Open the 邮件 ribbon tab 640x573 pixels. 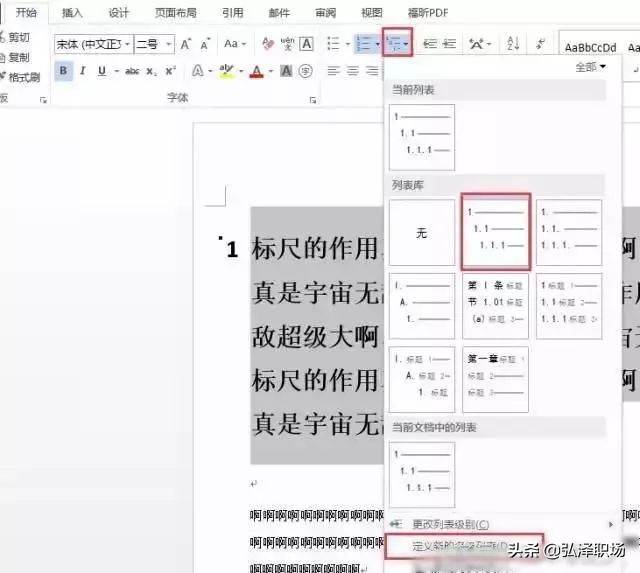(279, 13)
